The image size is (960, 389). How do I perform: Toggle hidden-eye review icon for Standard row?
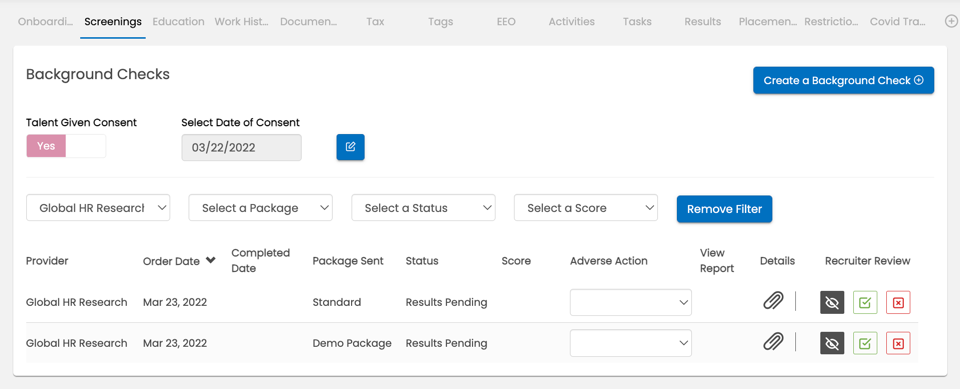tap(832, 303)
